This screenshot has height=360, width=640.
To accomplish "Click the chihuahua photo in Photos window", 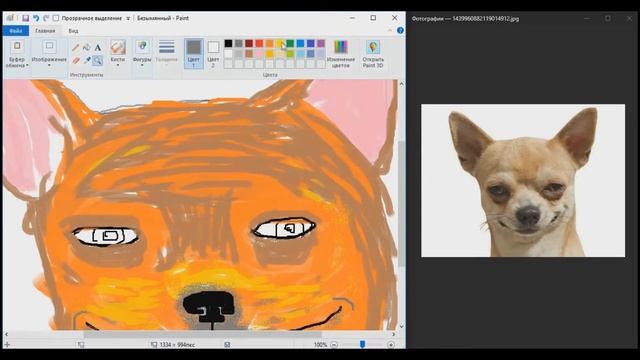I will click(523, 180).
